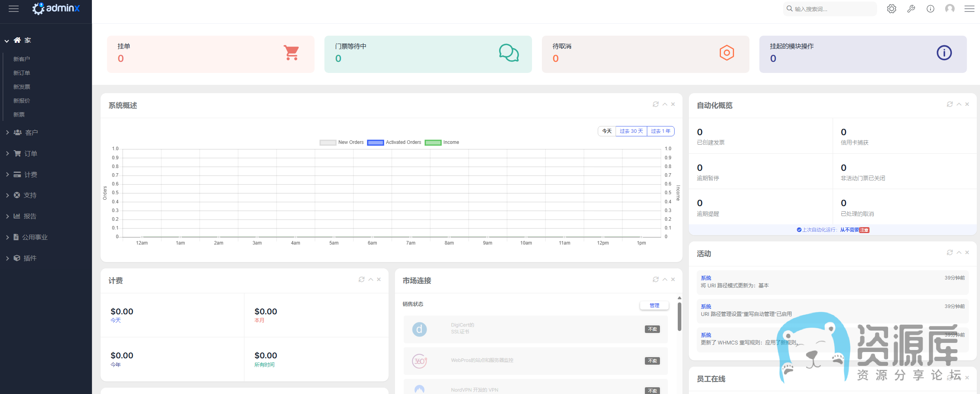
Task: Click the info circle icon in header
Action: [x=930, y=9]
